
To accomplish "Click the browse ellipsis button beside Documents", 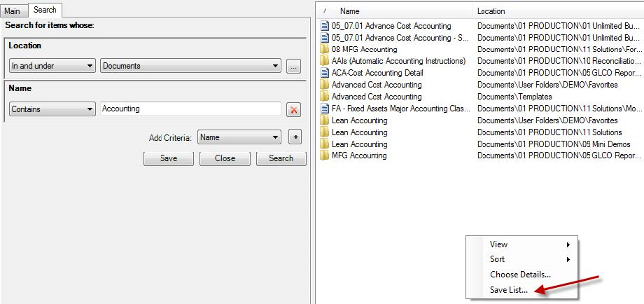I will pos(294,66).
